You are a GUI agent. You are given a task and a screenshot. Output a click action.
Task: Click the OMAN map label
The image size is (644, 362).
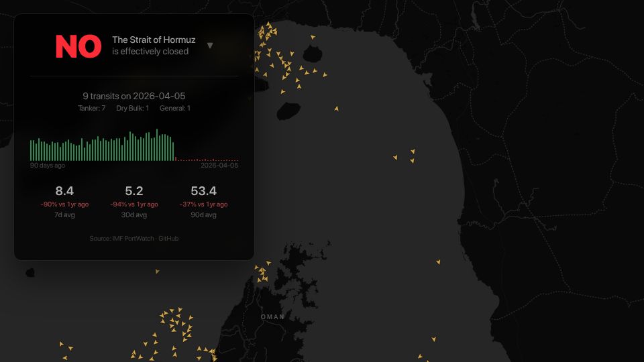[x=272, y=317]
